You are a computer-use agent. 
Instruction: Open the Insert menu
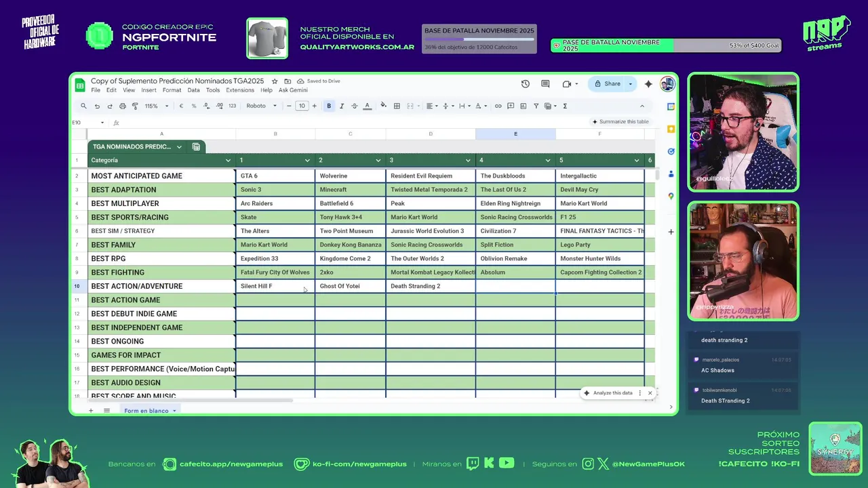149,90
